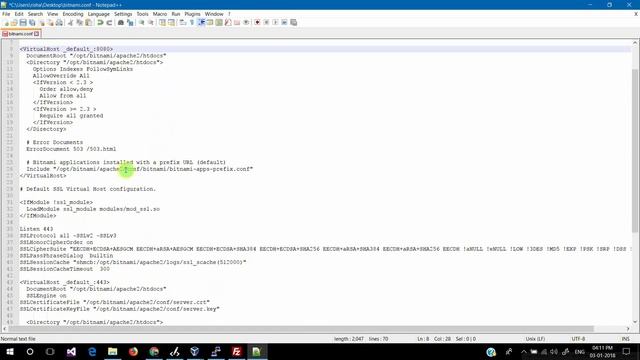The image size is (640, 360).
Task: Open the Plugins menu
Action: point(192,14)
